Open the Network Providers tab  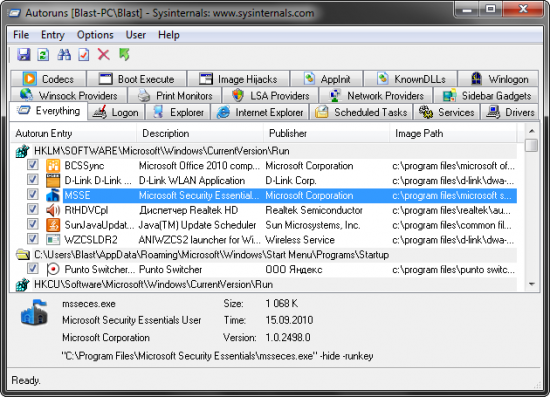[x=376, y=95]
